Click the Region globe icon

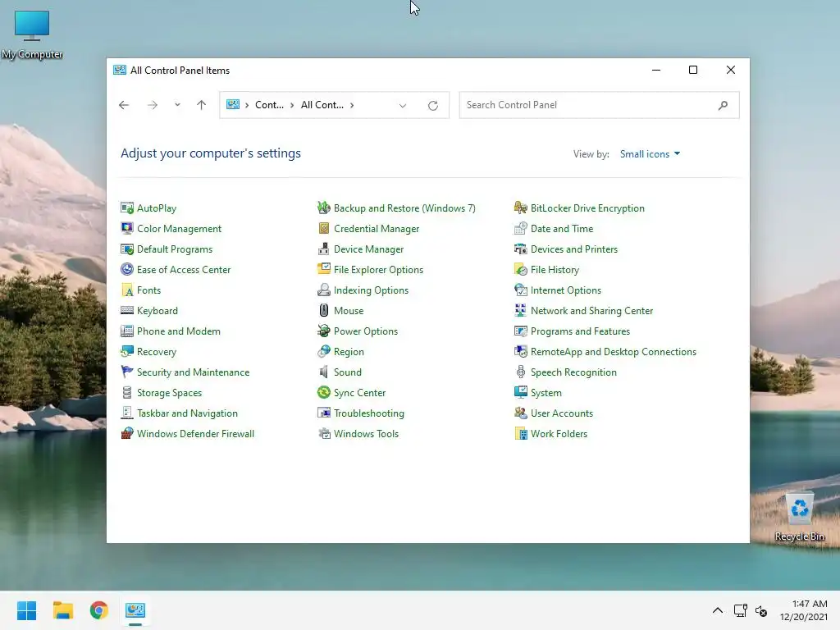(323, 351)
